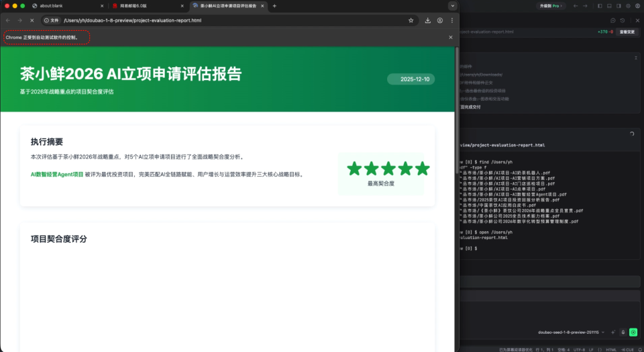The width and height of the screenshot is (644, 352).
Task: Dismiss the Chrome automation control infobar
Action: pyautogui.click(x=451, y=37)
